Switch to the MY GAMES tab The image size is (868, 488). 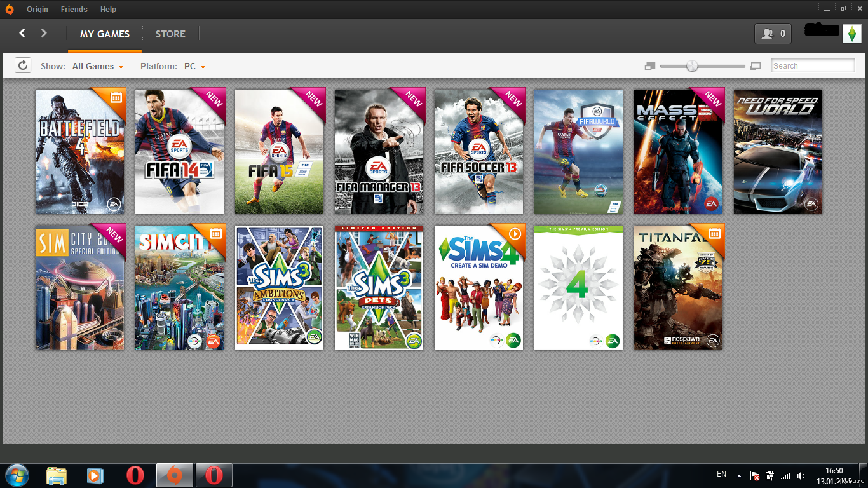pyautogui.click(x=105, y=34)
